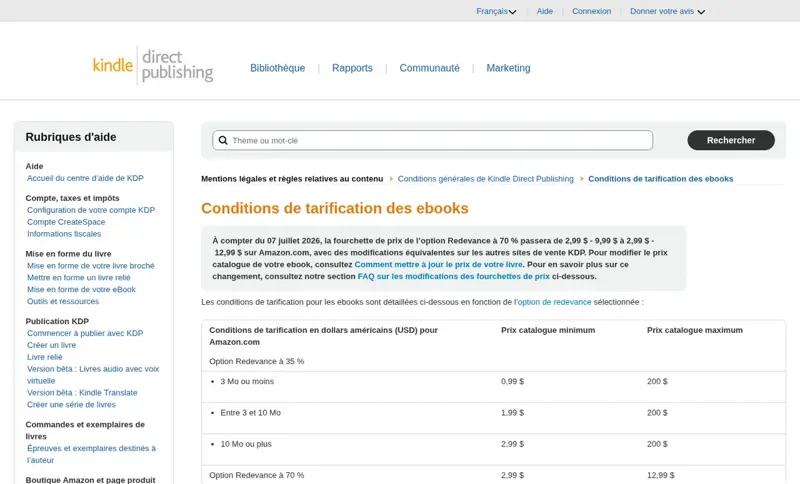The image size is (800, 484).
Task: Click the Créer un livre link
Action: tap(51, 345)
